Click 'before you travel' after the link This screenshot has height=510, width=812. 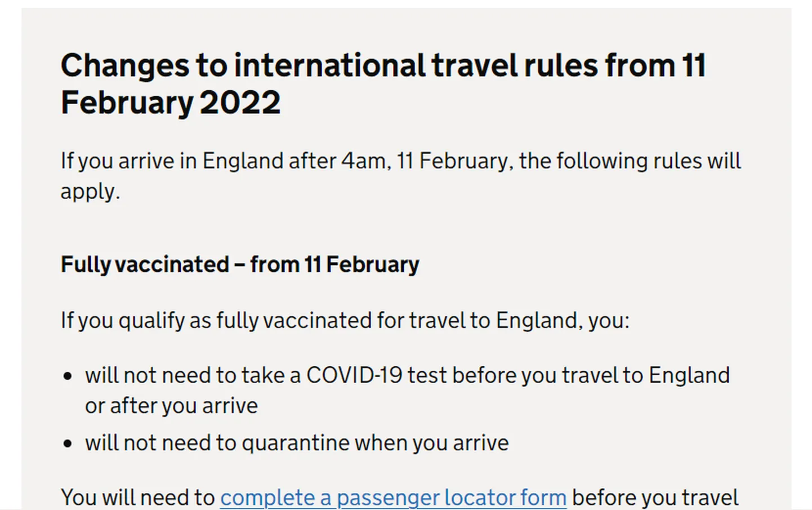(655, 498)
